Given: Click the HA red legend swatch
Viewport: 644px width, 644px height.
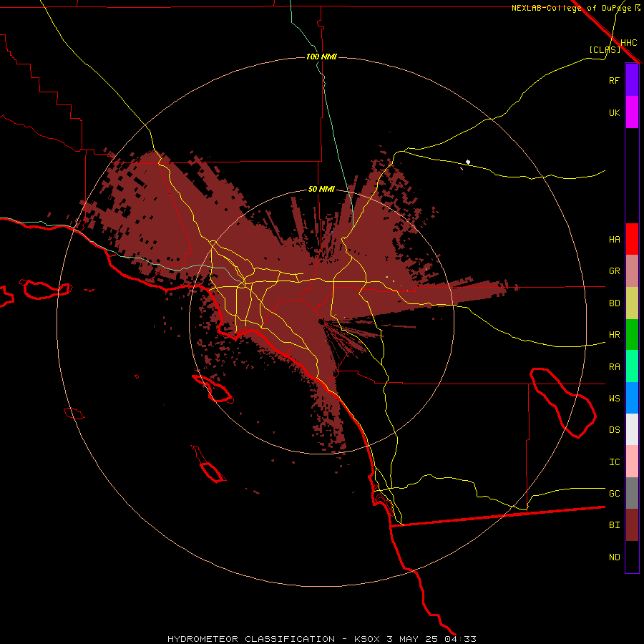Looking at the screenshot, I should coord(632,239).
